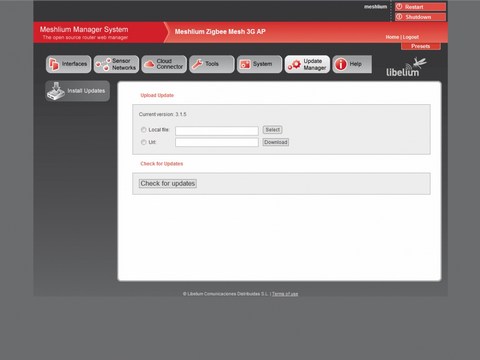
Task: Follow the Home link
Action: 392,37
